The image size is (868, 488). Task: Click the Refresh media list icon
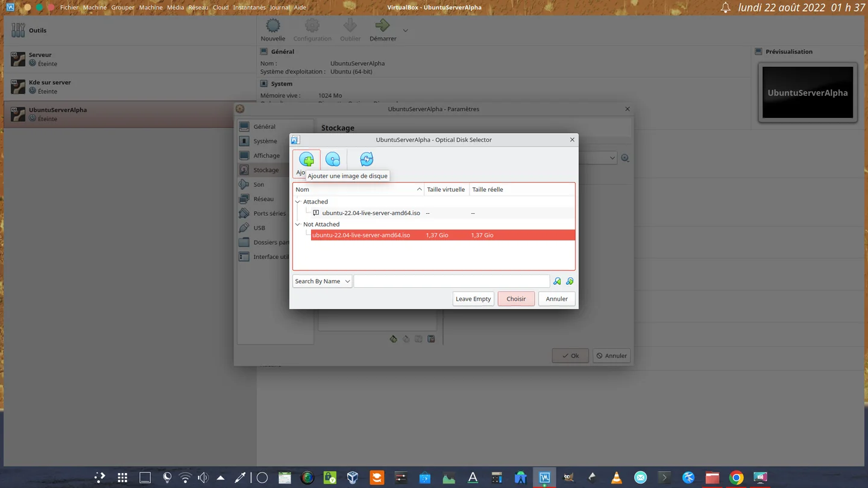click(x=366, y=160)
